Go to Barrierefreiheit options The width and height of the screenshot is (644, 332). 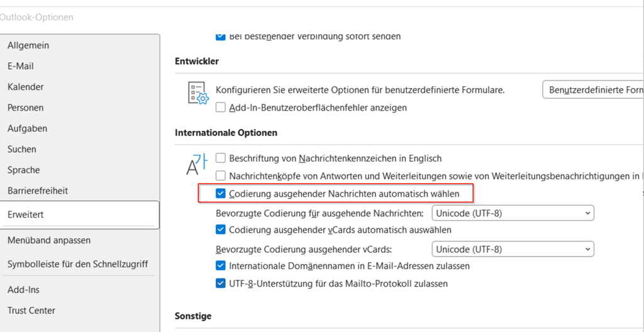point(38,191)
